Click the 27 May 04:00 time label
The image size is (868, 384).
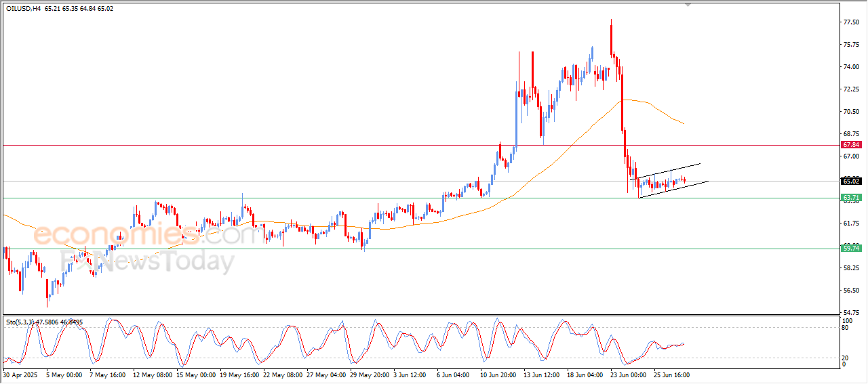click(x=327, y=374)
